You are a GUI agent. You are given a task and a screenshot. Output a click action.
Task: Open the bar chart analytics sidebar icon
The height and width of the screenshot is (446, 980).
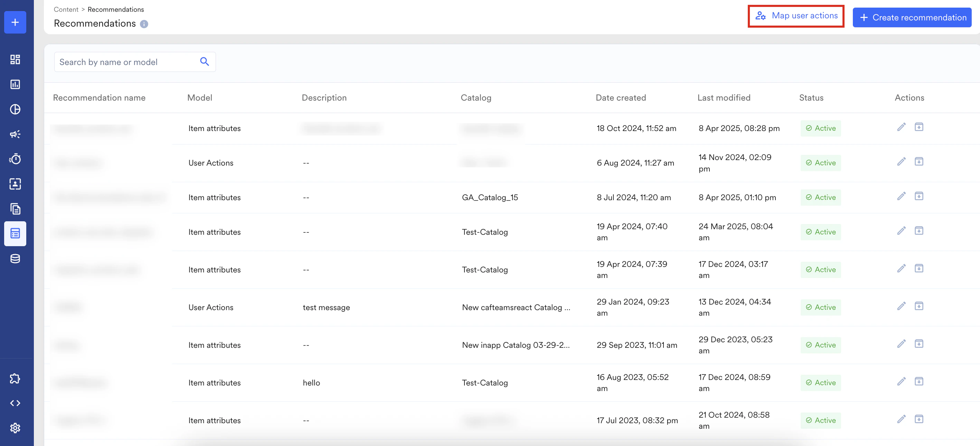(x=15, y=84)
